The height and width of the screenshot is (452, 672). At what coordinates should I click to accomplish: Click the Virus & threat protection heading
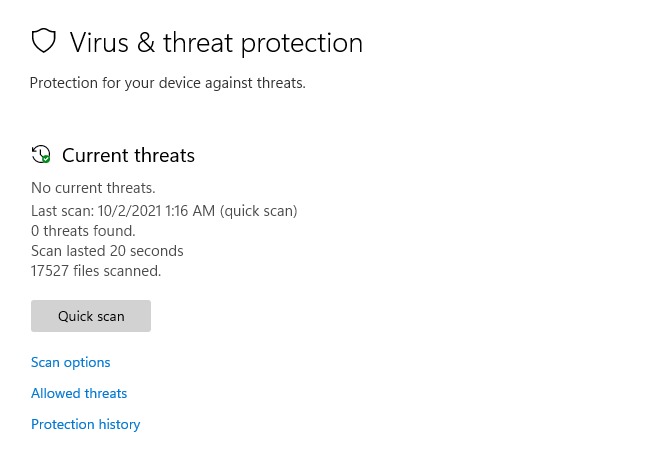pyautogui.click(x=216, y=43)
